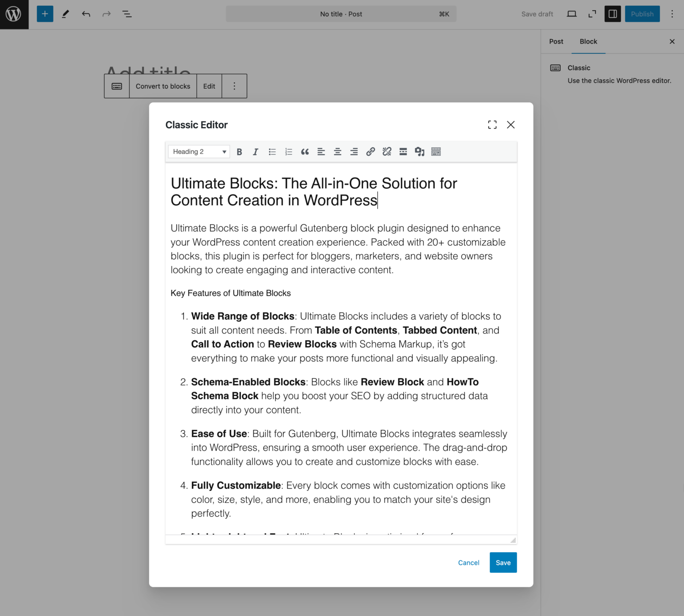The height and width of the screenshot is (616, 684).
Task: Toggle the bulleted list button
Action: (272, 152)
